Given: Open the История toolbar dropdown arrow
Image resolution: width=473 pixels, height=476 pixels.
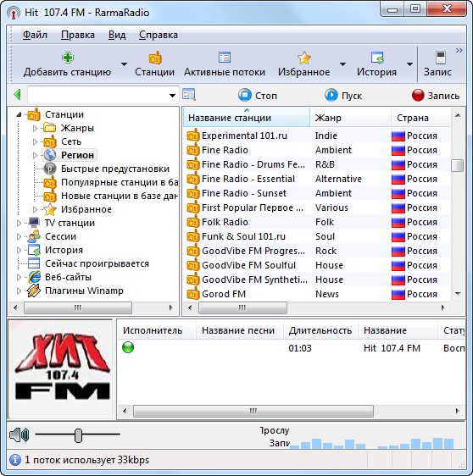Looking at the screenshot, I should click(x=409, y=64).
